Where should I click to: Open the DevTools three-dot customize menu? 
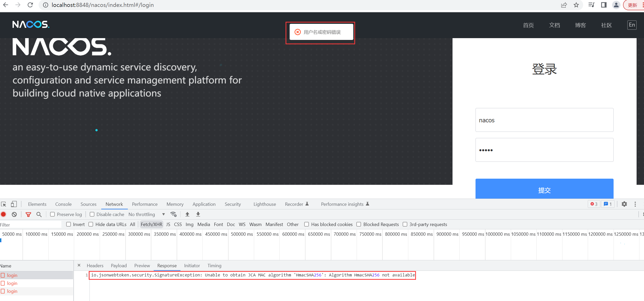[635, 204]
